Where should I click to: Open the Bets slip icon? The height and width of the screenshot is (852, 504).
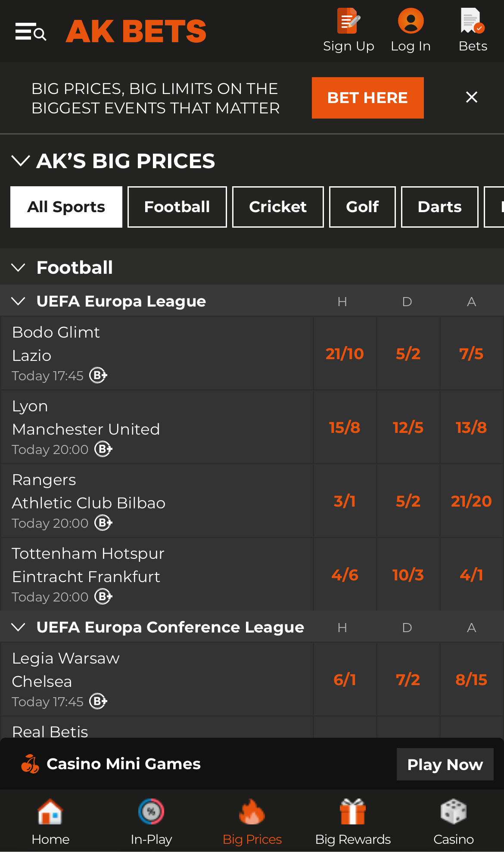pos(473,21)
